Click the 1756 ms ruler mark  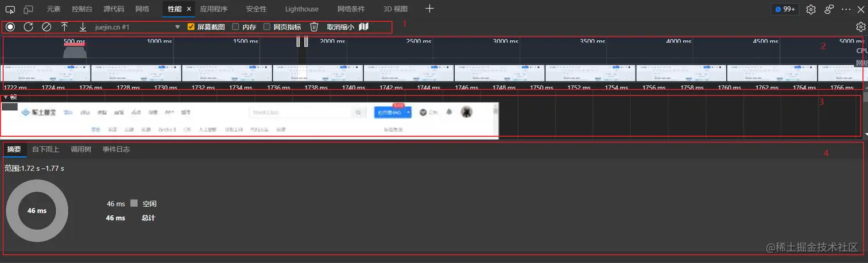653,87
